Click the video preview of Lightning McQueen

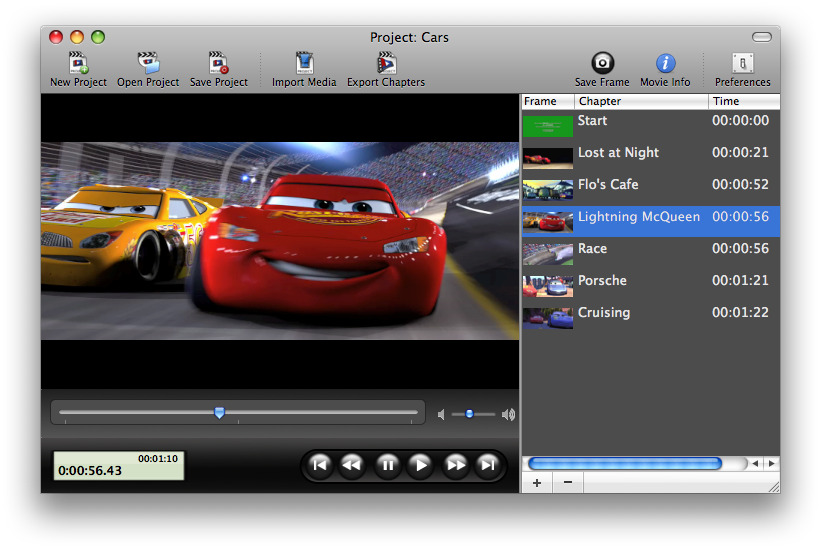coord(280,241)
